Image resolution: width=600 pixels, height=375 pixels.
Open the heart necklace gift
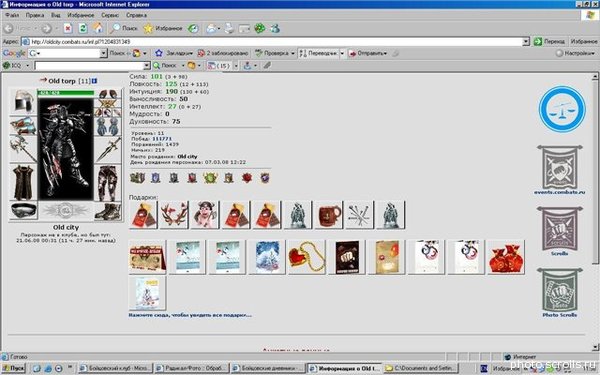[x=306, y=257]
